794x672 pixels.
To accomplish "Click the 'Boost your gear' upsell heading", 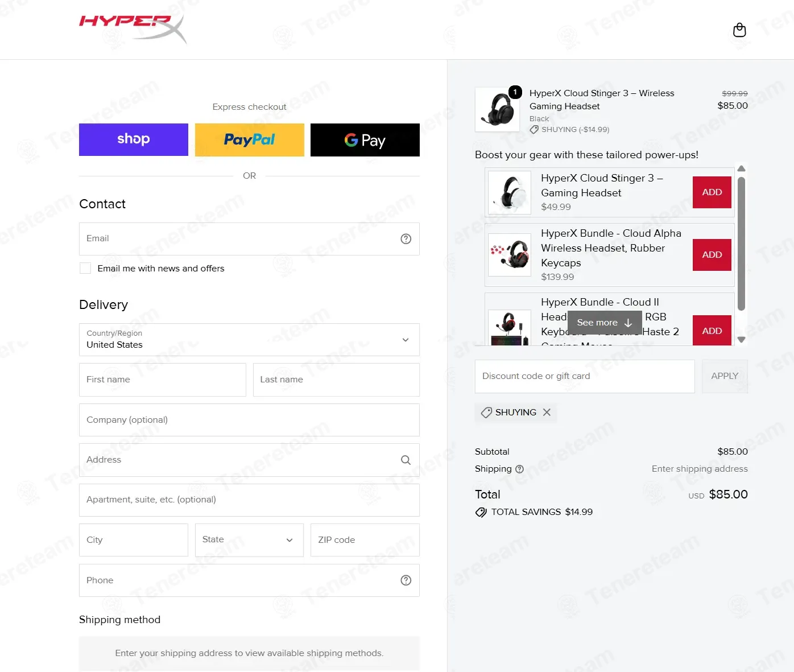I will [586, 155].
